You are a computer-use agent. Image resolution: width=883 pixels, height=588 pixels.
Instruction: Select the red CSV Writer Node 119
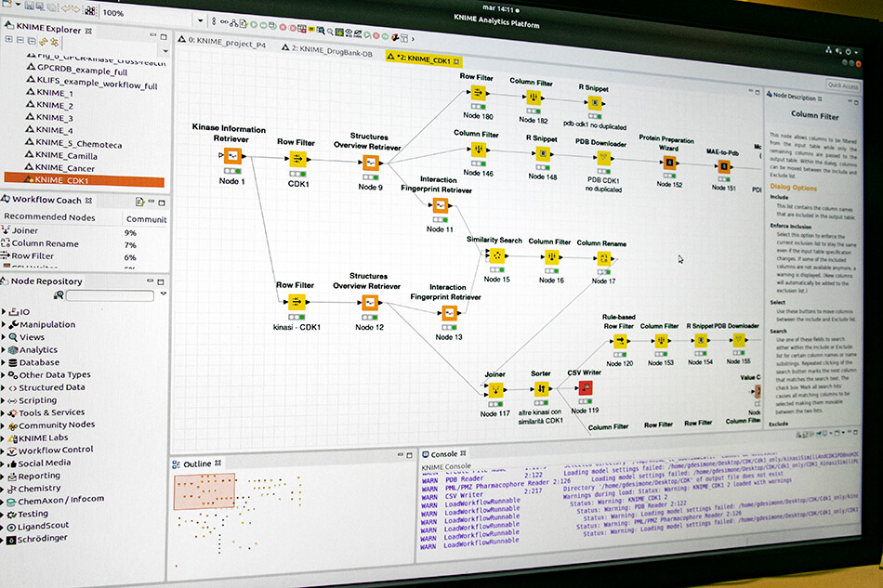tap(585, 387)
